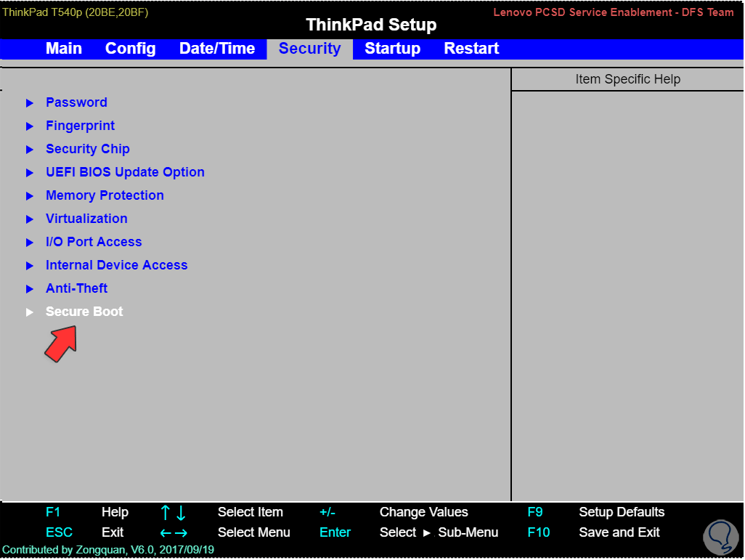Go to the Startup tab
Image resolution: width=745 pixels, height=560 pixels.
coord(392,49)
